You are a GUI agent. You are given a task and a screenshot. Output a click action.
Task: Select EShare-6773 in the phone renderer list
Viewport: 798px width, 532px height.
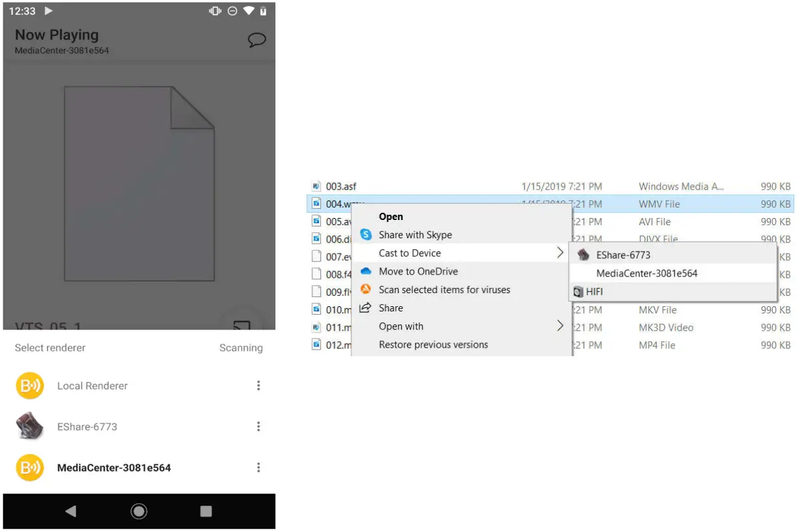pos(139,426)
